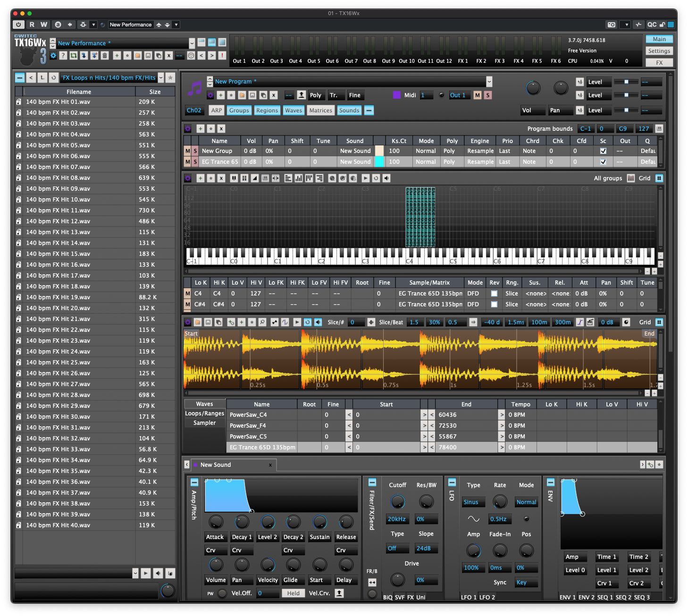Image resolution: width=688 pixels, height=616 pixels.
Task: Open program folder icon next to New Program
Action: [x=242, y=95]
